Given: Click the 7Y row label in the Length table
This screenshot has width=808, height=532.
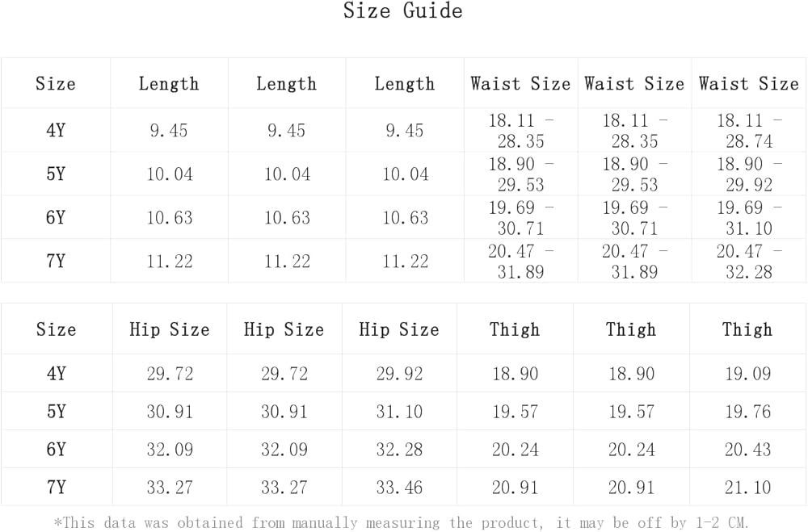Looking at the screenshot, I should 56,262.
